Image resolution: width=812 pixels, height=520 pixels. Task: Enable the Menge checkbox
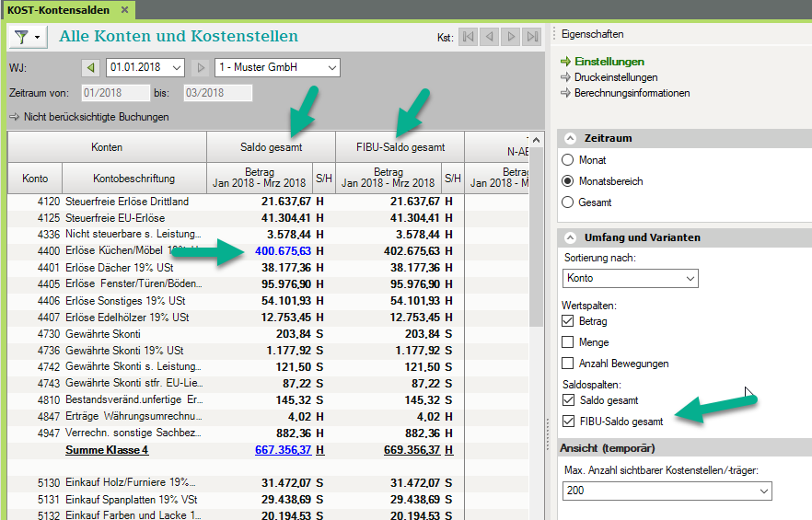pos(567,342)
